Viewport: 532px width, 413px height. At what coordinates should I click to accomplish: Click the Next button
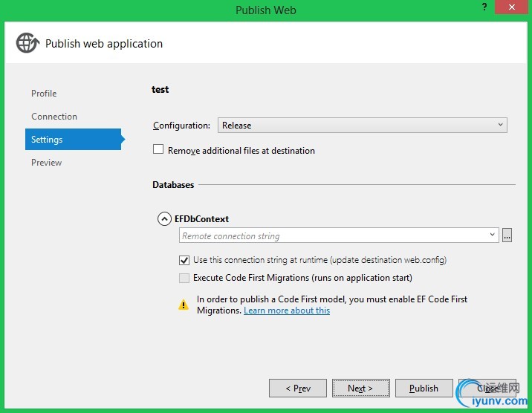pyautogui.click(x=360, y=388)
